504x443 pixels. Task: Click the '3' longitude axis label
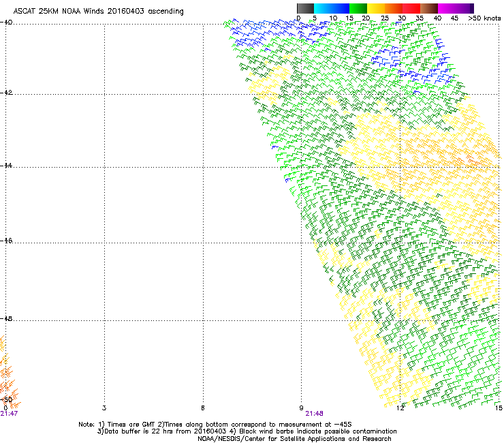click(104, 408)
